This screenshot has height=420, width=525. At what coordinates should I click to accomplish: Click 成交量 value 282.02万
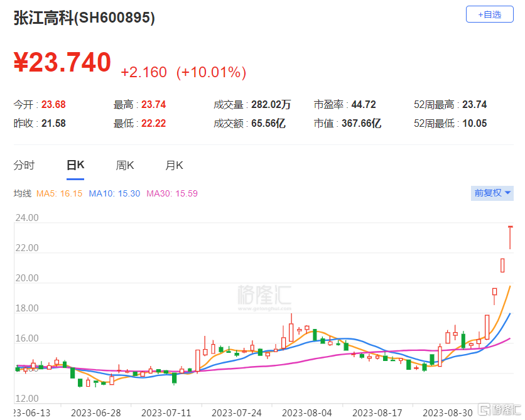click(x=271, y=104)
